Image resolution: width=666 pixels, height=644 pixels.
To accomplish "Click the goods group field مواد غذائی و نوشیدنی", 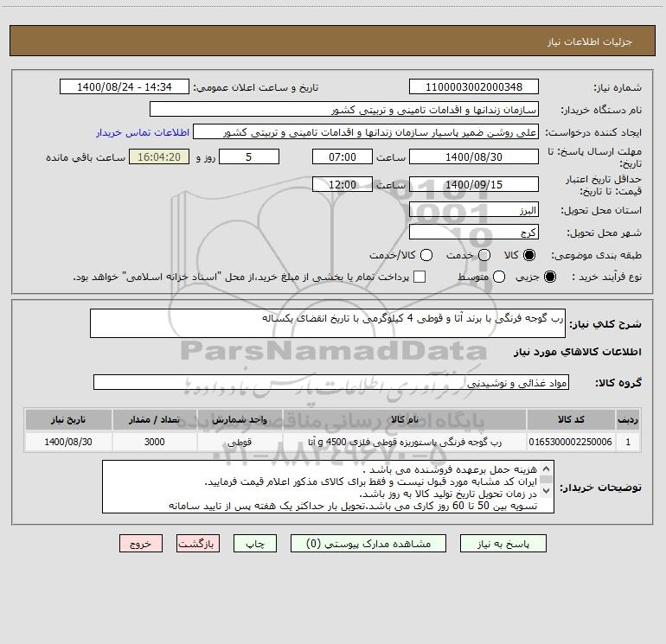I will tap(331, 382).
